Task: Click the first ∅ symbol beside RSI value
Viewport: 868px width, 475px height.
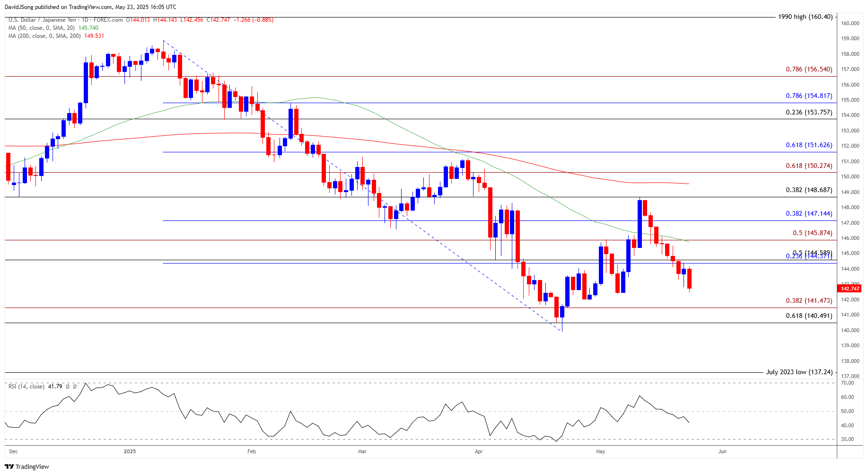Action: coord(68,387)
